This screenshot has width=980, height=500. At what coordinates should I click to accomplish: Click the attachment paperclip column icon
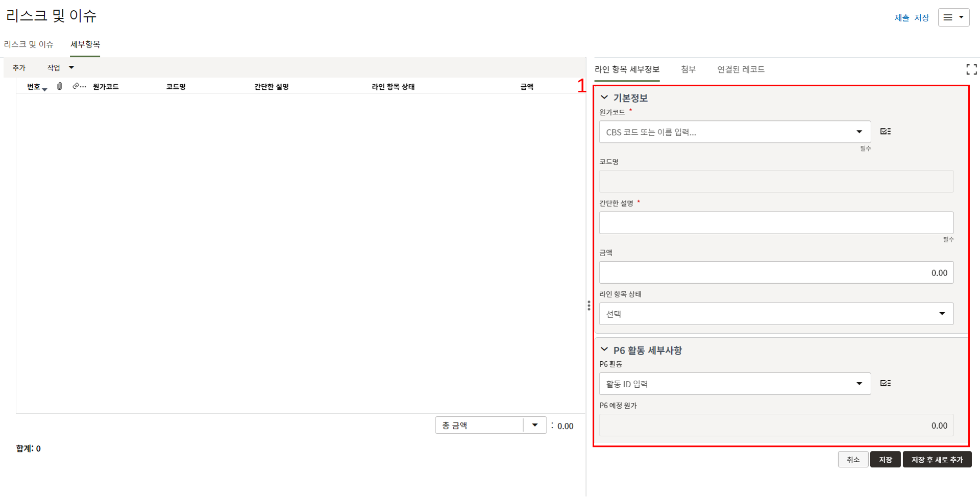[60, 86]
